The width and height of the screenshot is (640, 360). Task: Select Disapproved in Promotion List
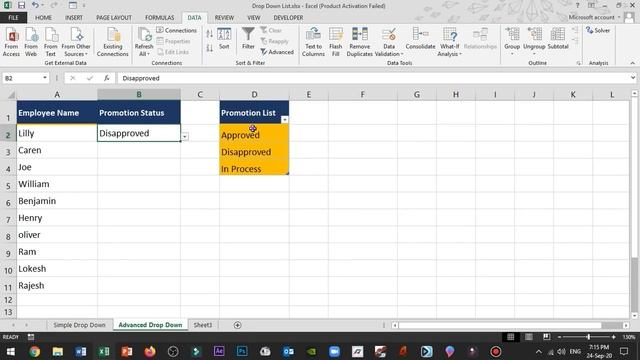pyautogui.click(x=254, y=151)
